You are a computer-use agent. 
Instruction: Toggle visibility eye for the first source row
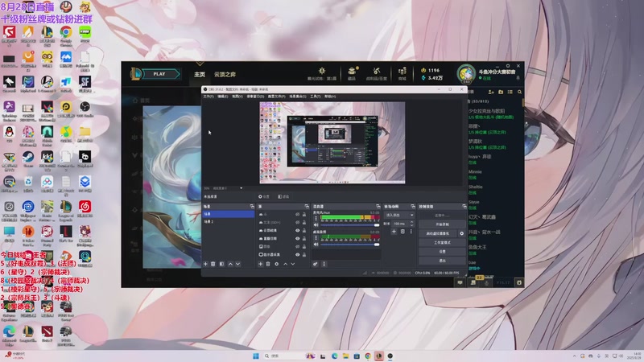(297, 214)
